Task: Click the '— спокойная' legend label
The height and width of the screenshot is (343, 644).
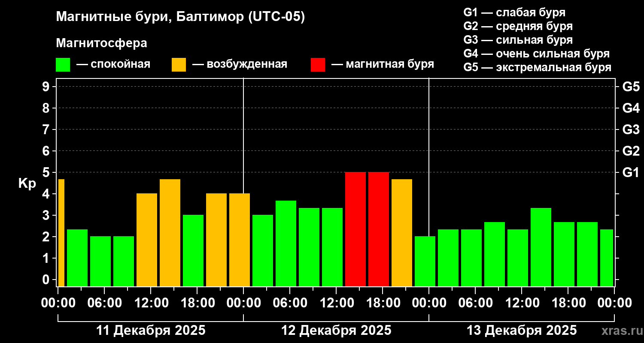Action: pos(113,64)
